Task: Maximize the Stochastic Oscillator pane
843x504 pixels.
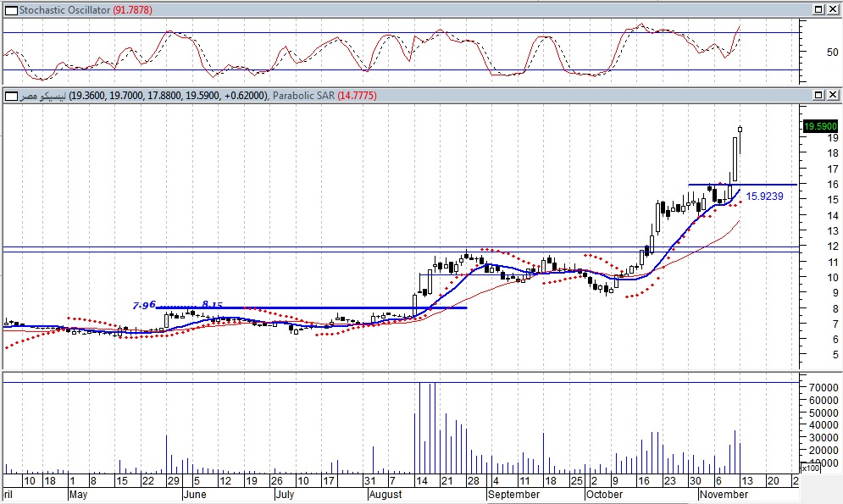Action: 818,9
